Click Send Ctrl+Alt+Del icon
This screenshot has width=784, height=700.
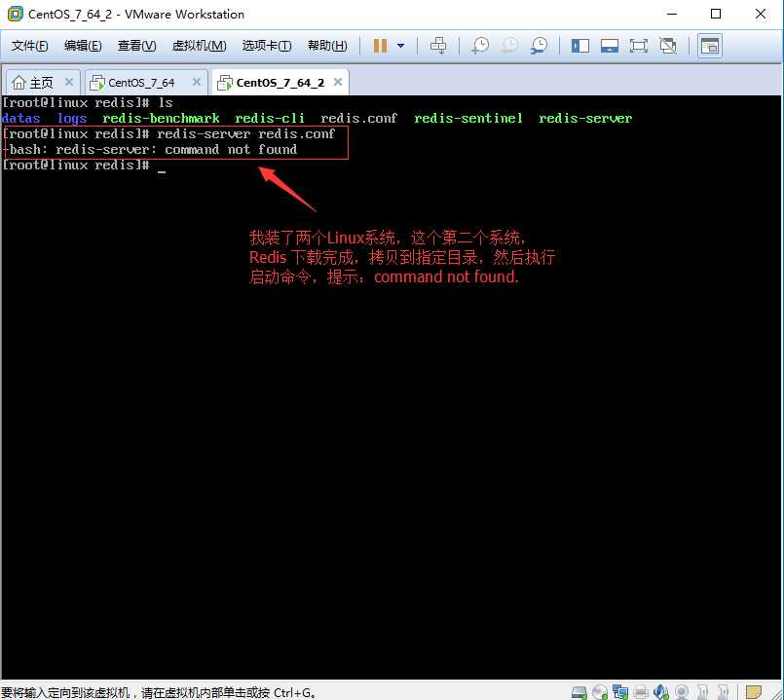tap(438, 46)
